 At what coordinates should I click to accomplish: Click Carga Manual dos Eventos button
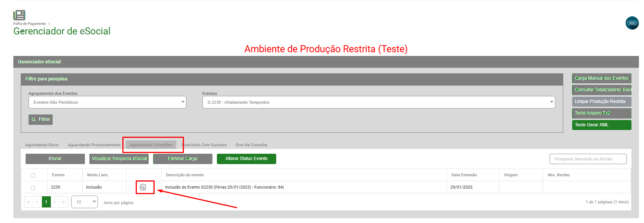pos(602,78)
